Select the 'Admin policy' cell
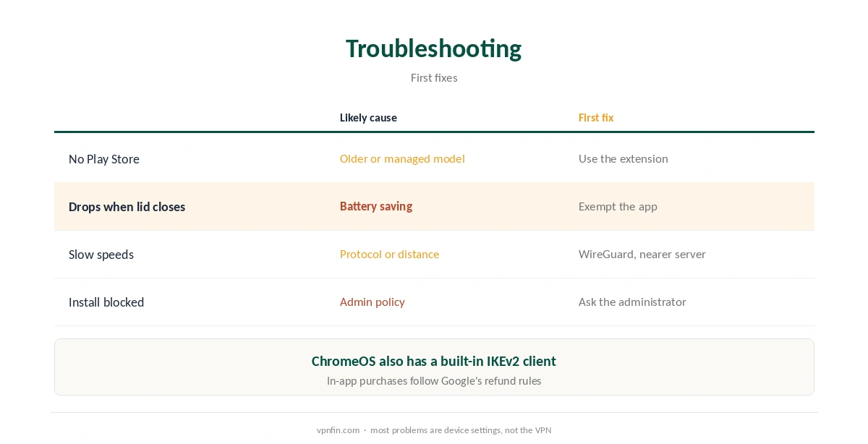Screen dimensions: 868x444 pyautogui.click(x=373, y=302)
